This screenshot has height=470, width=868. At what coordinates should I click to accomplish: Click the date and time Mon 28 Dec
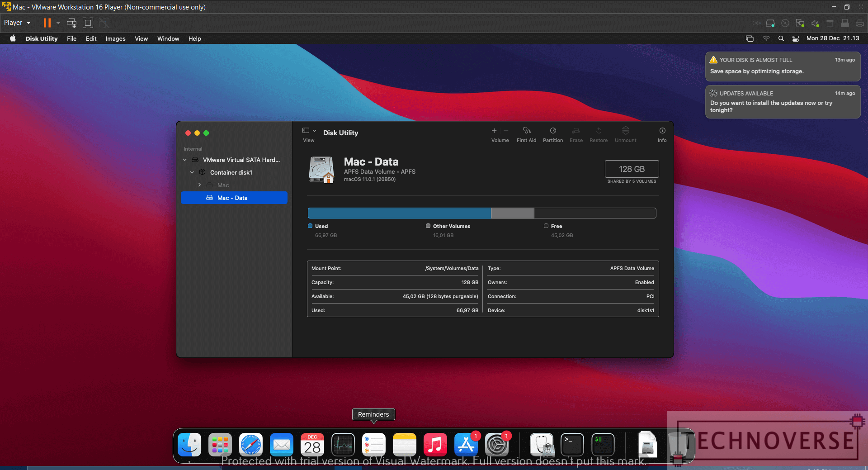[x=833, y=38]
